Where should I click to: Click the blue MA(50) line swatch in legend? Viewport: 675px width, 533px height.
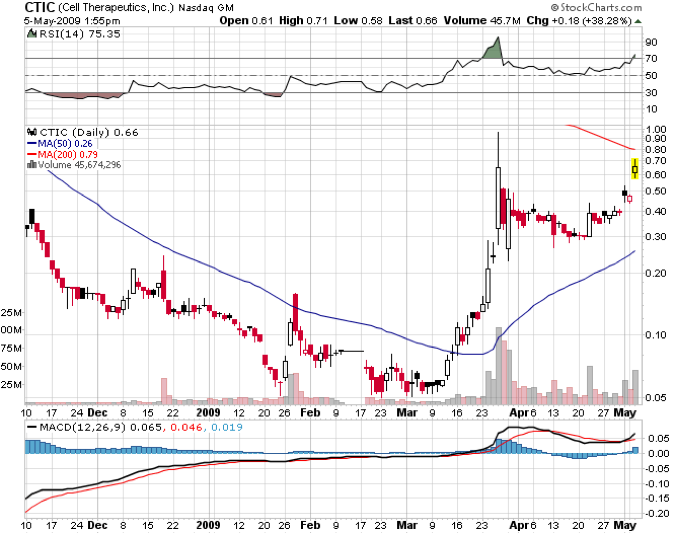coord(32,144)
